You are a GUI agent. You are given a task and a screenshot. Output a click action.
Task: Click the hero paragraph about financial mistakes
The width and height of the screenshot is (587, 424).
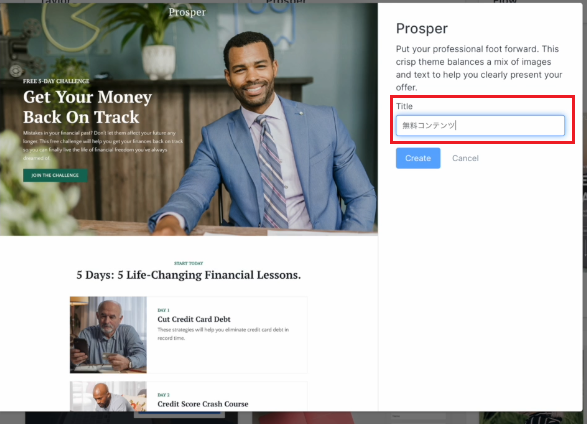(x=103, y=145)
